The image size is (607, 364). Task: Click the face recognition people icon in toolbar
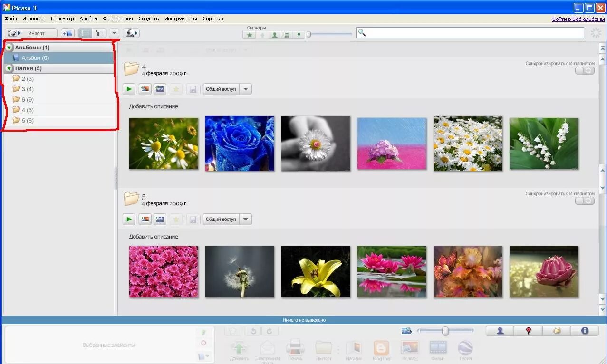pos(131,33)
